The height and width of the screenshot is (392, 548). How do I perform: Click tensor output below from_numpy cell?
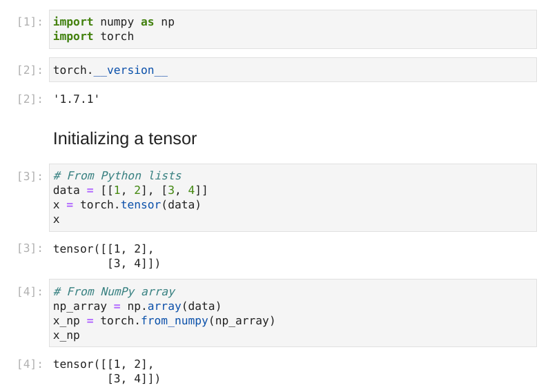[106, 371]
